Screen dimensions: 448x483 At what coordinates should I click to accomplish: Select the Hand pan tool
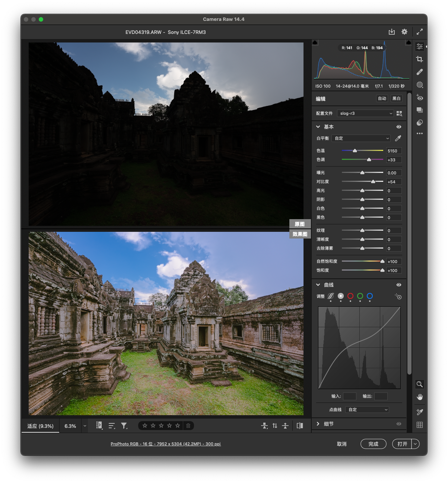coord(419,397)
